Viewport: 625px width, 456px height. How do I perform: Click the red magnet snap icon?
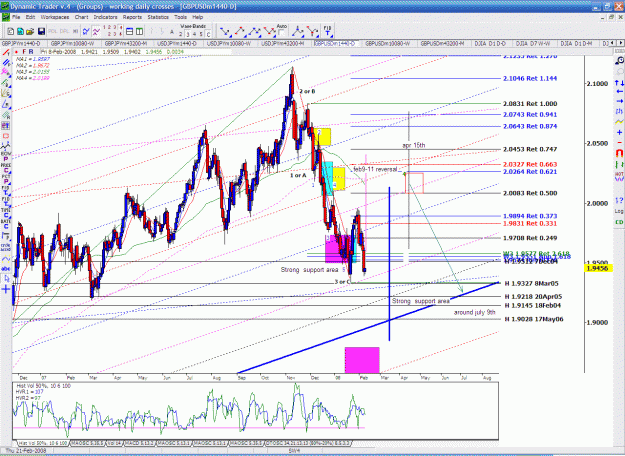pyautogui.click(x=619, y=153)
